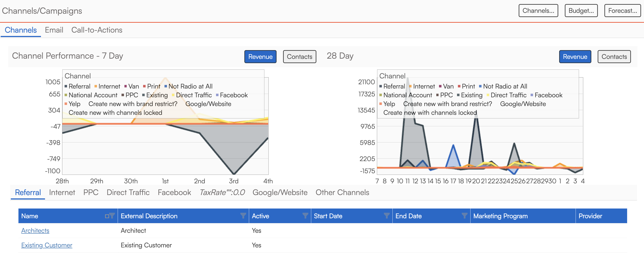Image resolution: width=644 pixels, height=253 pixels.
Task: Open the Channels... dialog button
Action: click(x=538, y=11)
